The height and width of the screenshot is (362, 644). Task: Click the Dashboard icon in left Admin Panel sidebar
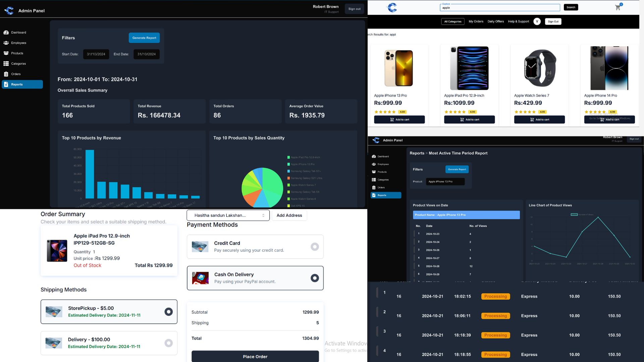6,33
